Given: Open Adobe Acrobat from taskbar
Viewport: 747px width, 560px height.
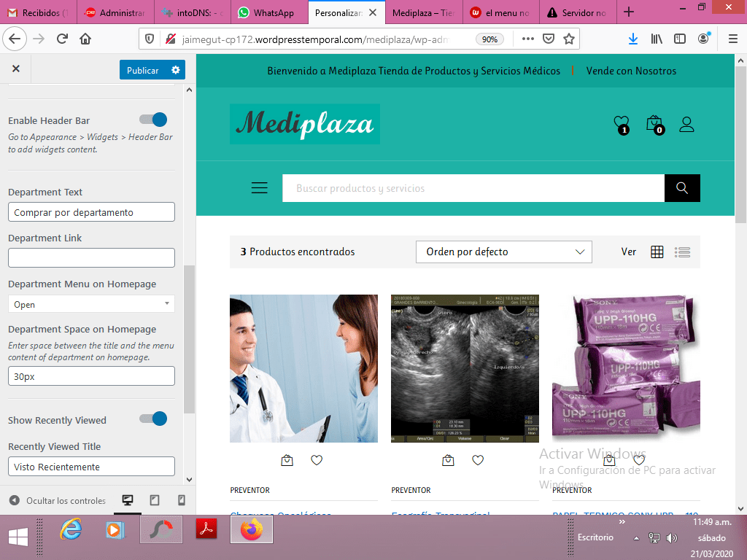Looking at the screenshot, I should click(x=206, y=529).
